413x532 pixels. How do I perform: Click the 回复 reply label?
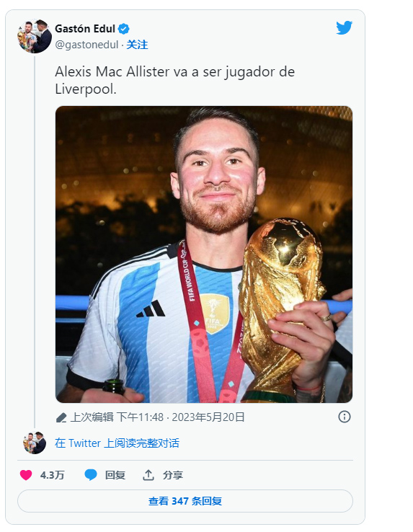[115, 475]
